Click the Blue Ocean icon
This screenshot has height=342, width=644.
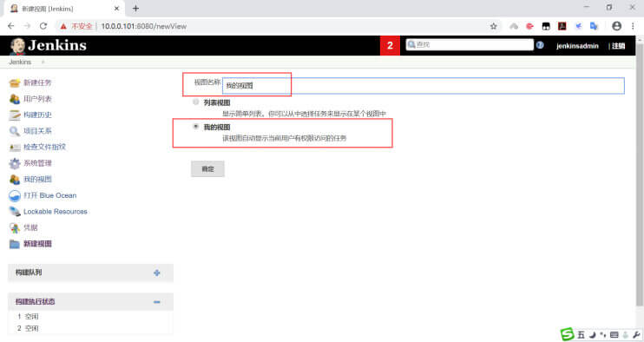(15, 196)
